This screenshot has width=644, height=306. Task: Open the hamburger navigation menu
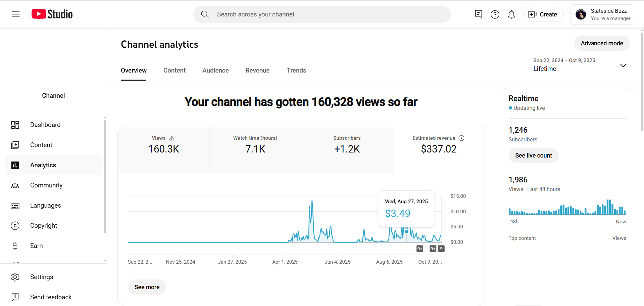click(x=16, y=14)
